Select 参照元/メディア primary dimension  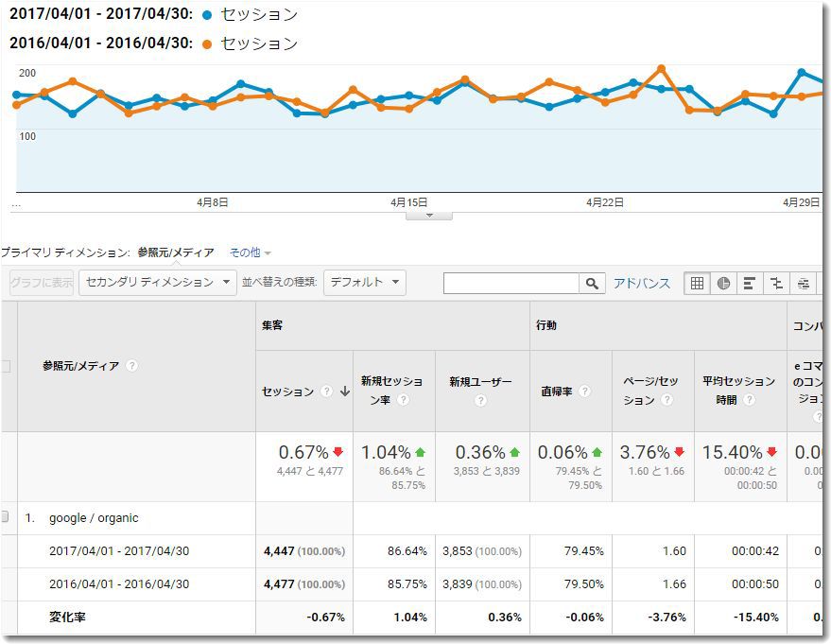click(175, 252)
